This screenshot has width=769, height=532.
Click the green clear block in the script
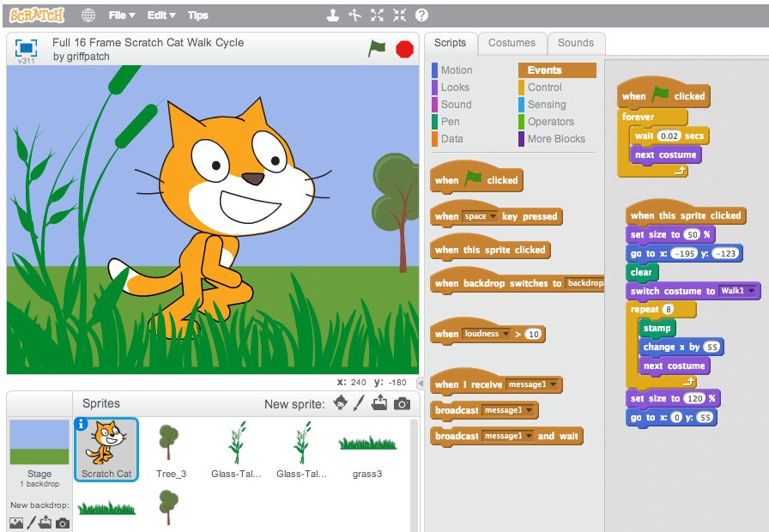click(641, 272)
